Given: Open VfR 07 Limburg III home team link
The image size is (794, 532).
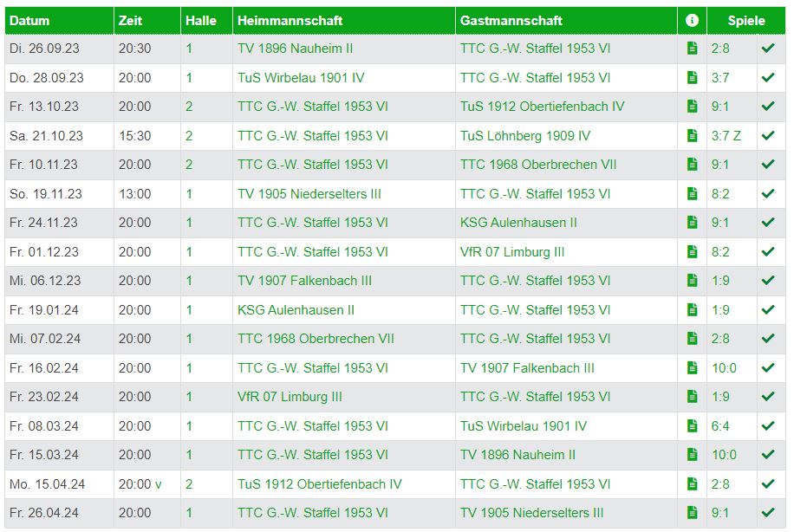Looking at the screenshot, I should click(290, 397).
